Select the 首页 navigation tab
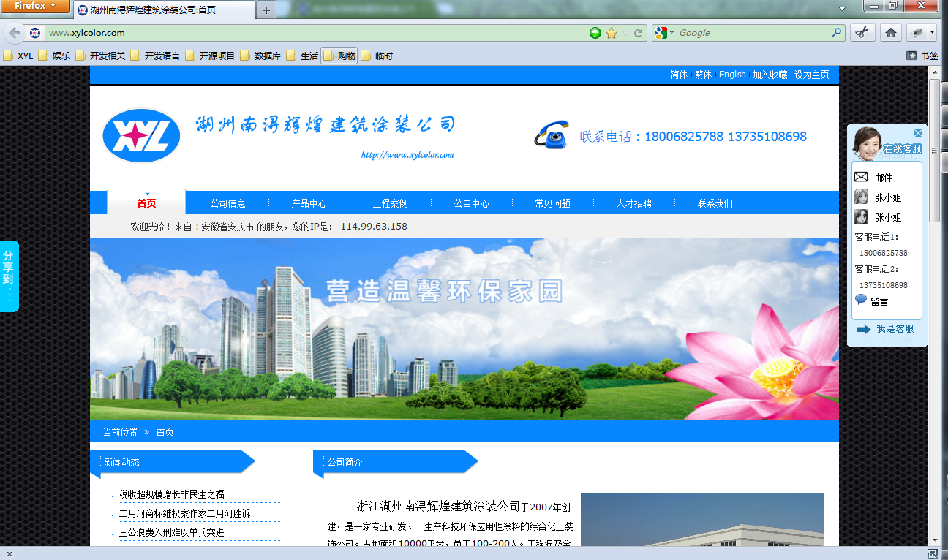This screenshot has width=948, height=560. point(146,203)
